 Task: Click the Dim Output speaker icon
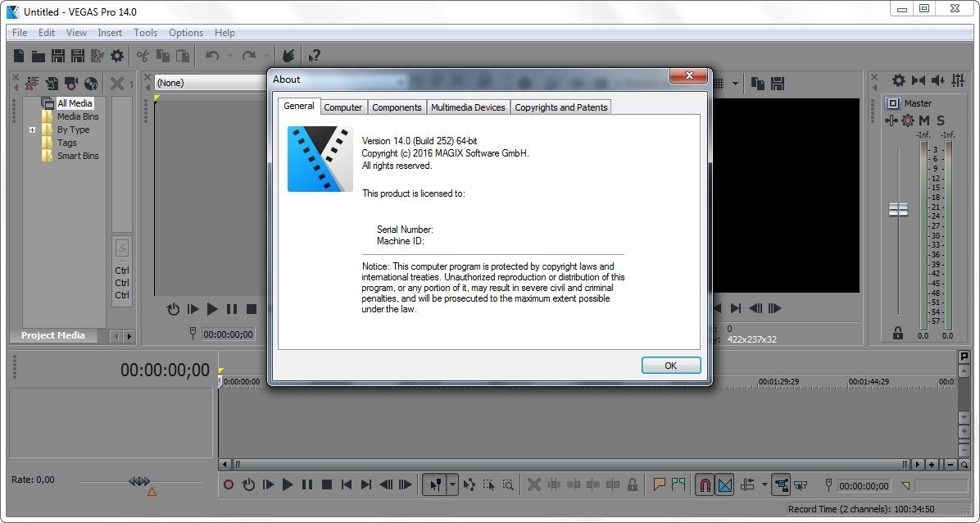938,80
